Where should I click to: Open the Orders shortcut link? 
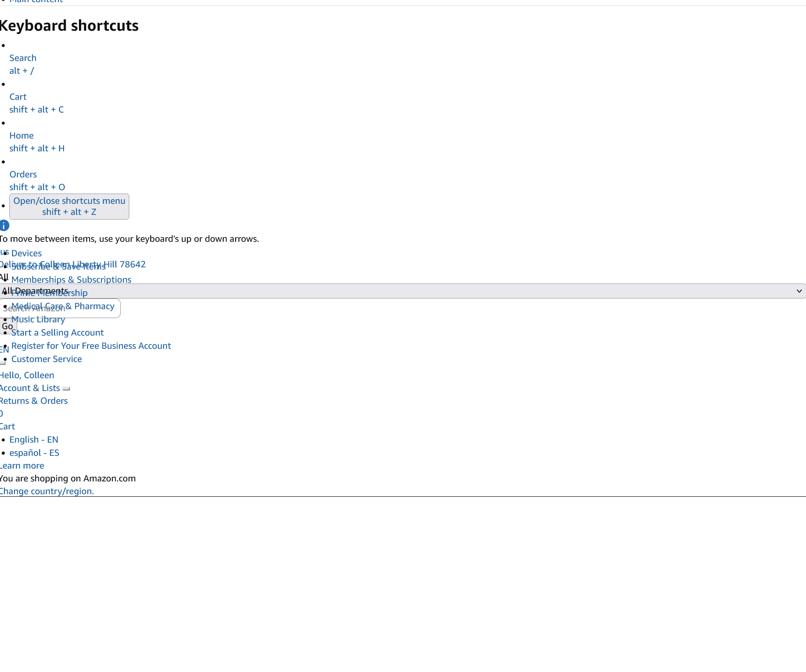point(37,181)
